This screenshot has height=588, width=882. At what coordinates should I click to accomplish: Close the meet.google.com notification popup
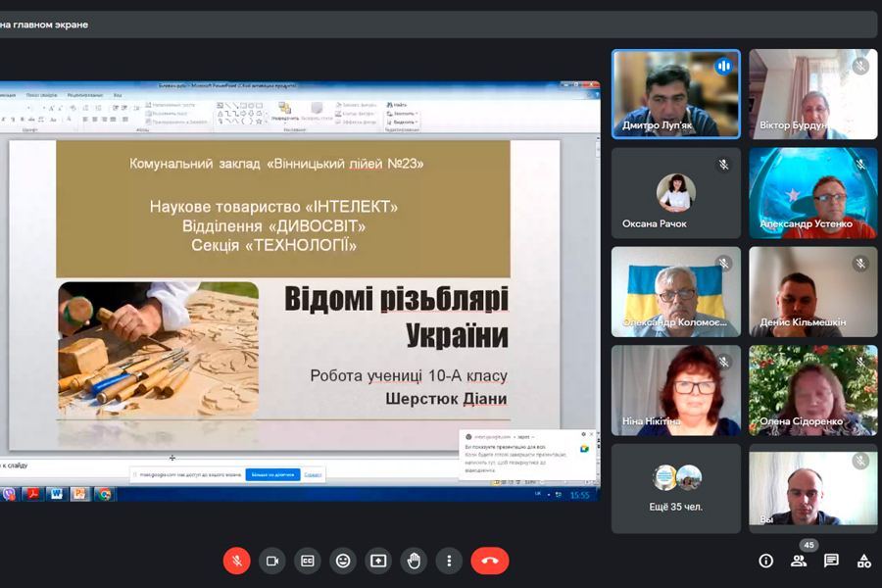tap(591, 434)
